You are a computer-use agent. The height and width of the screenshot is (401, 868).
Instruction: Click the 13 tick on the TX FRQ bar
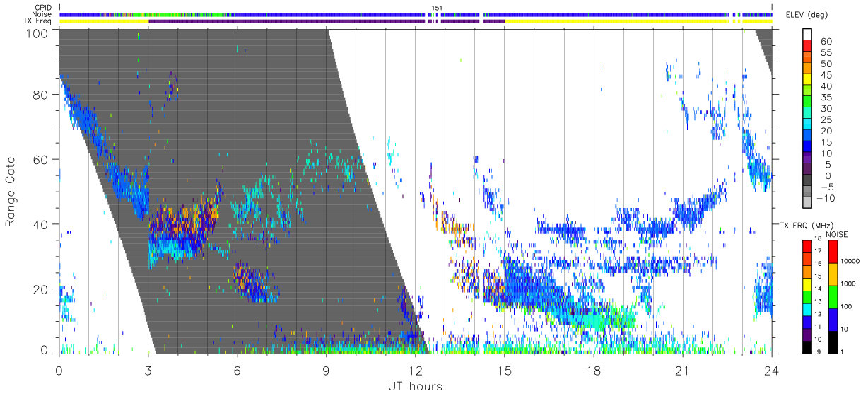817,302
